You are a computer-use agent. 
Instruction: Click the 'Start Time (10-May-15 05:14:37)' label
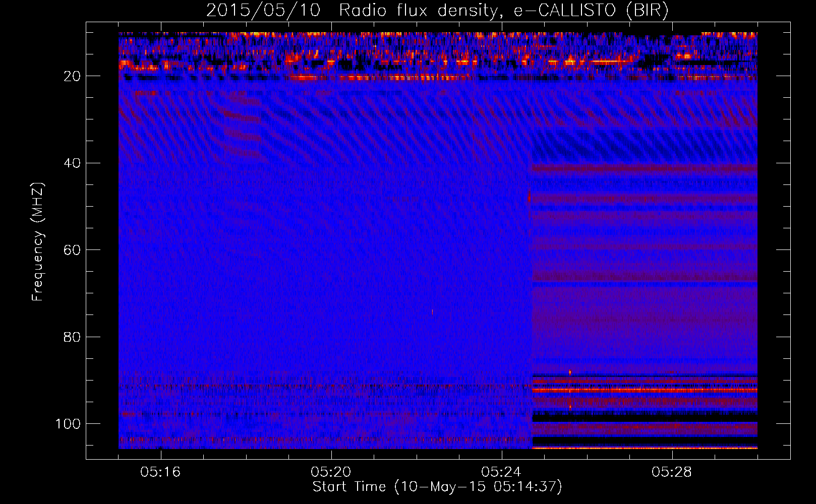click(437, 487)
